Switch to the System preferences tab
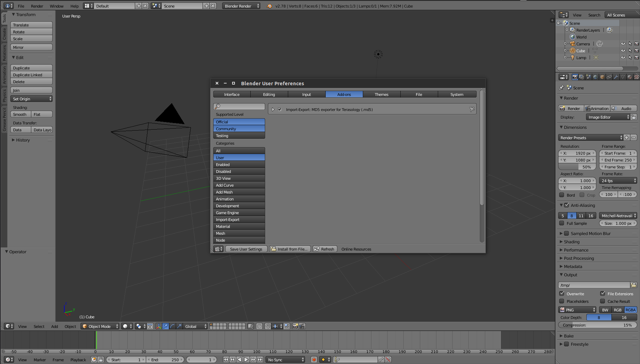The image size is (640, 364). pyautogui.click(x=457, y=95)
